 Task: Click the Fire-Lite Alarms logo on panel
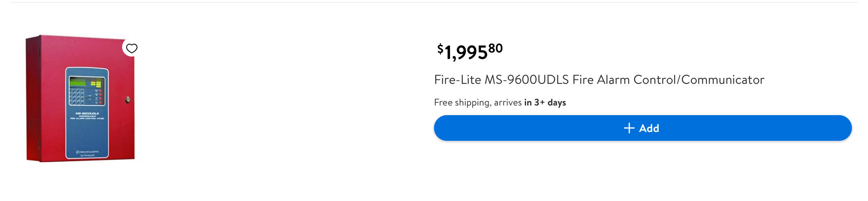[x=87, y=153]
